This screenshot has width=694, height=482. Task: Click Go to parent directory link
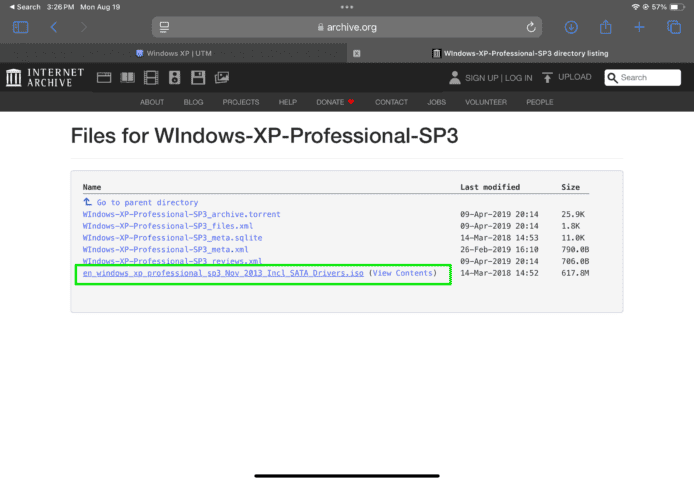[146, 202]
